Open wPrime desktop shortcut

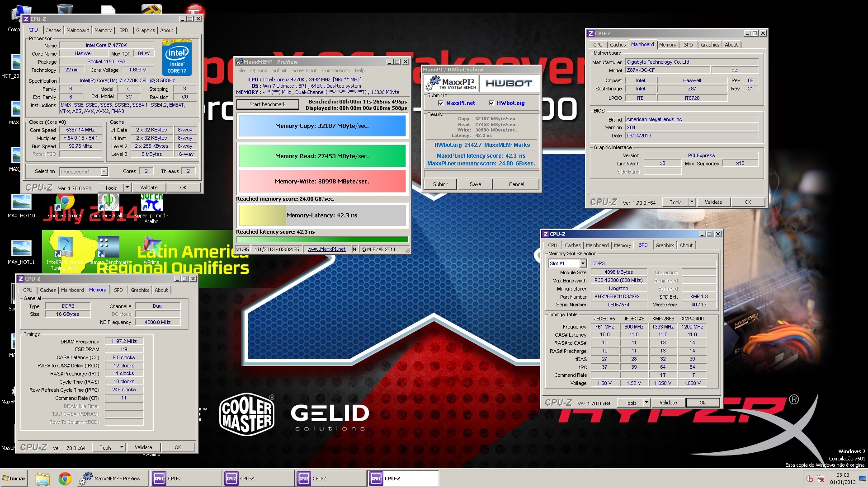pyautogui.click(x=151, y=251)
